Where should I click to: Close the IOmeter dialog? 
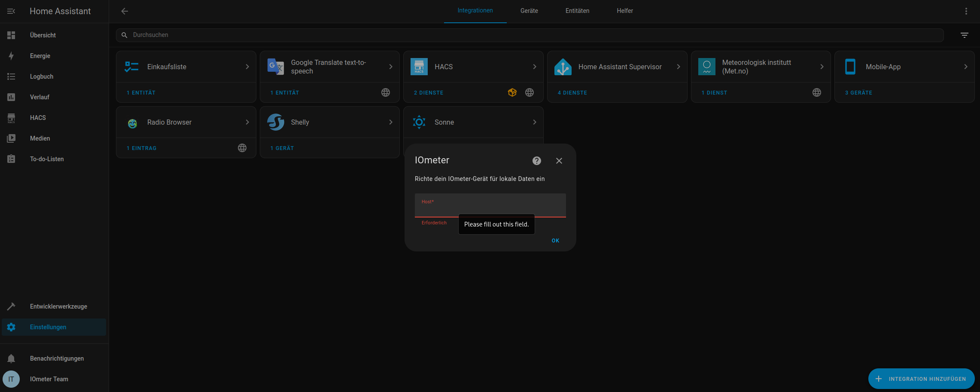coord(559,161)
